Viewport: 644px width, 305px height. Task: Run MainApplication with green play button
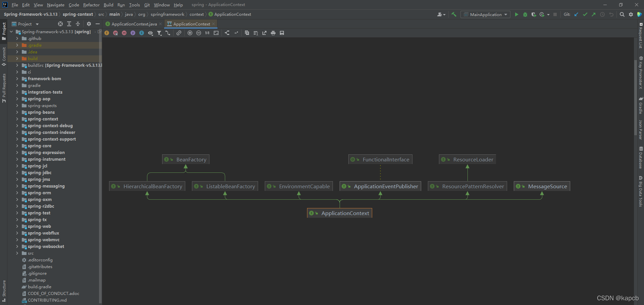pyautogui.click(x=516, y=14)
